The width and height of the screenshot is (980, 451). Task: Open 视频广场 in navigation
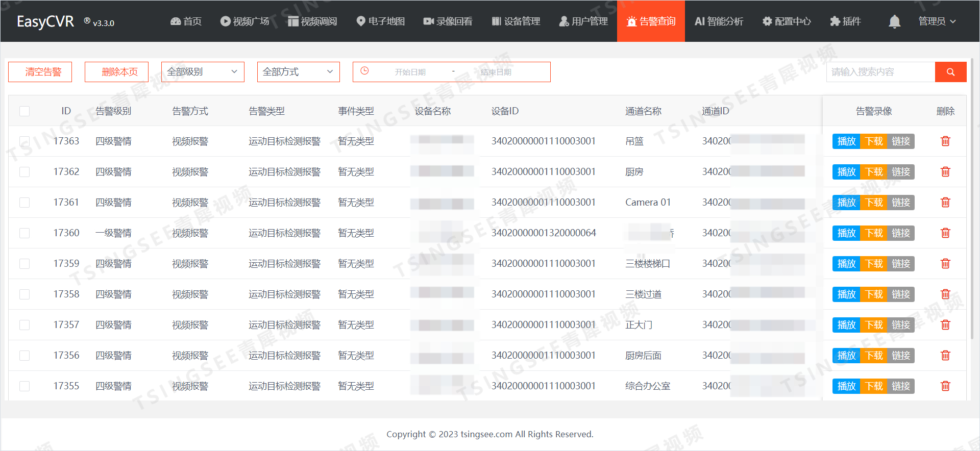245,21
